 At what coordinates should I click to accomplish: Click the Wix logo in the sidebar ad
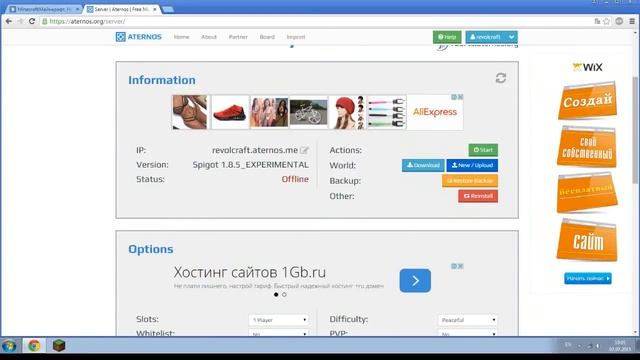(x=588, y=67)
